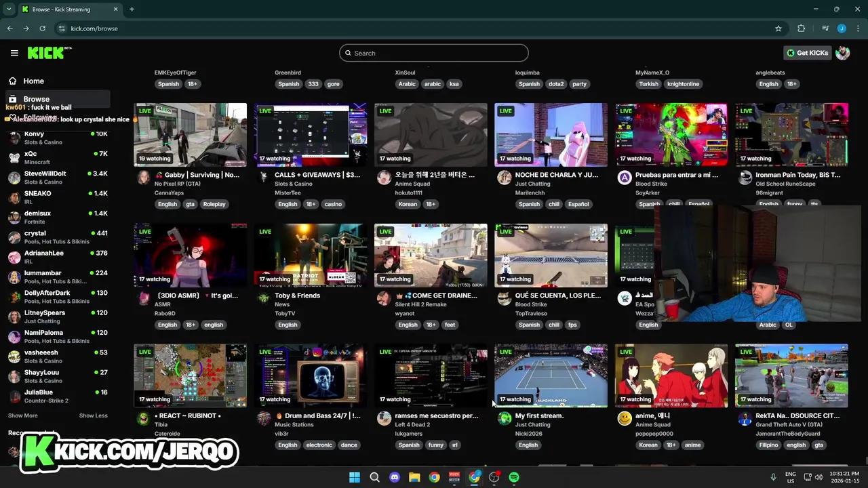Click the Korean tag under hokuto1111
The image size is (868, 488).
tap(408, 204)
